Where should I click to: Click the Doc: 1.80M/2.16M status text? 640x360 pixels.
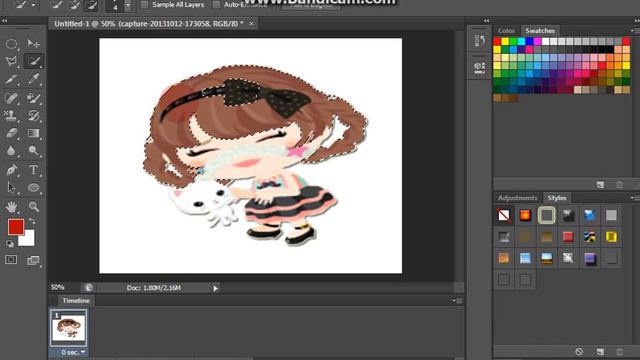(x=153, y=288)
